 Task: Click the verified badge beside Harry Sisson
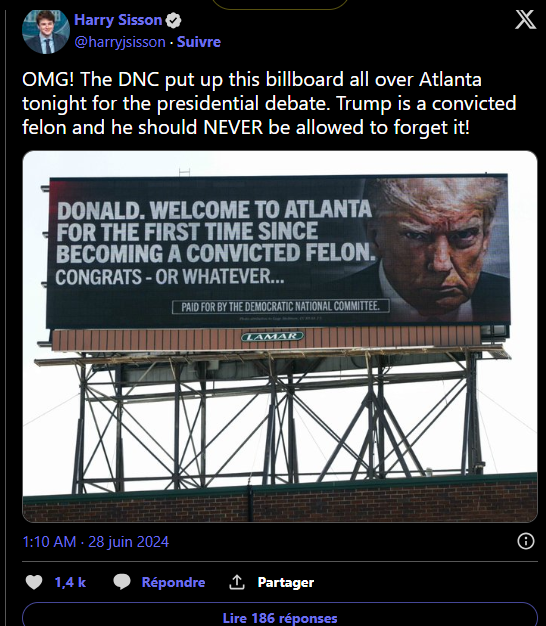[173, 21]
